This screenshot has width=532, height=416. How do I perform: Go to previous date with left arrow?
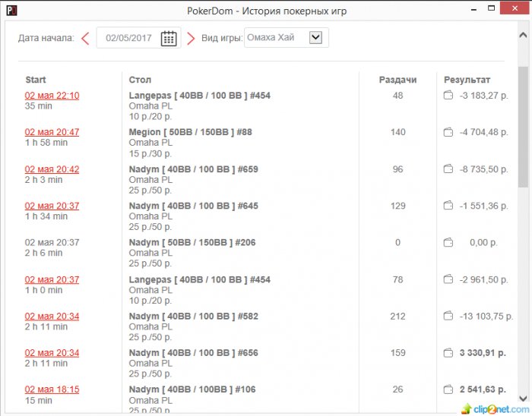tap(85, 38)
